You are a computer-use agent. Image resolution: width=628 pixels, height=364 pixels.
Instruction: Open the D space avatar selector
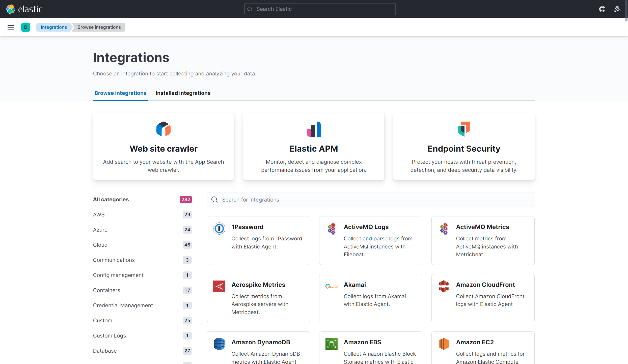click(x=26, y=27)
